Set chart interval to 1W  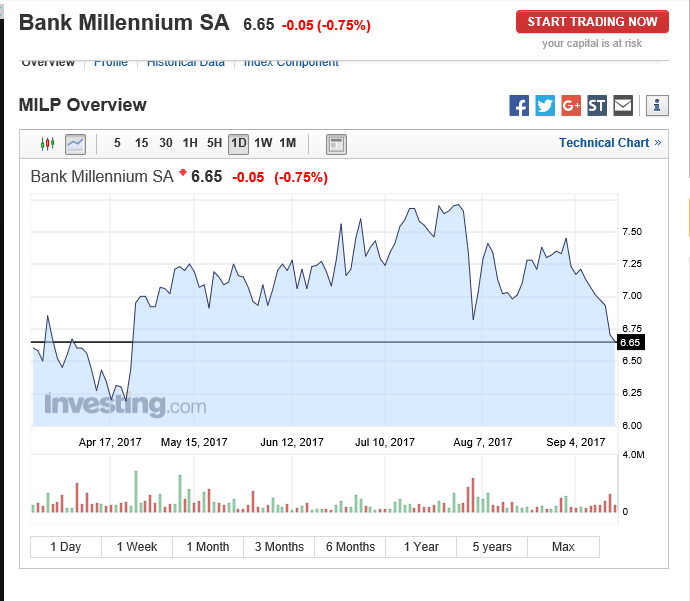[x=263, y=143]
